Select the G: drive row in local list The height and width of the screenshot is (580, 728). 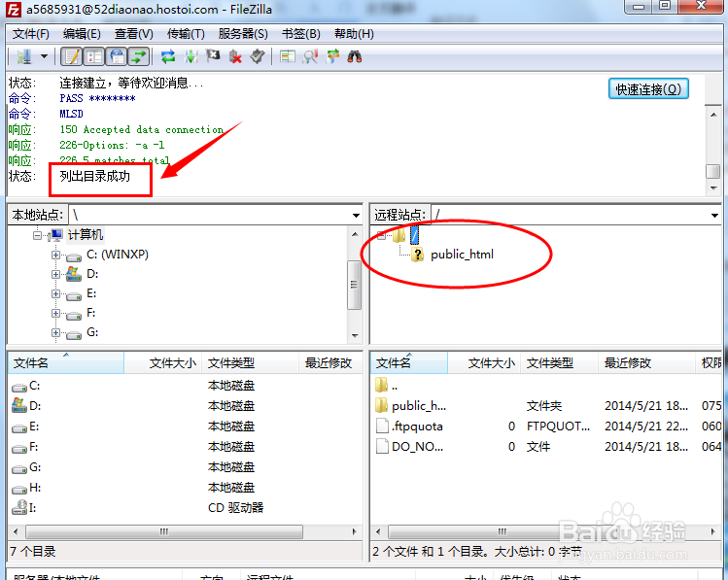(185, 467)
